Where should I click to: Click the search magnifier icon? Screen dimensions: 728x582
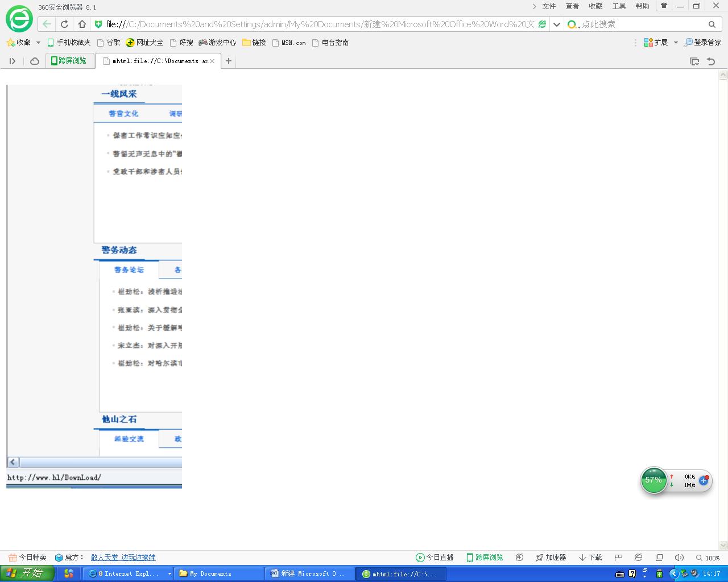712,24
